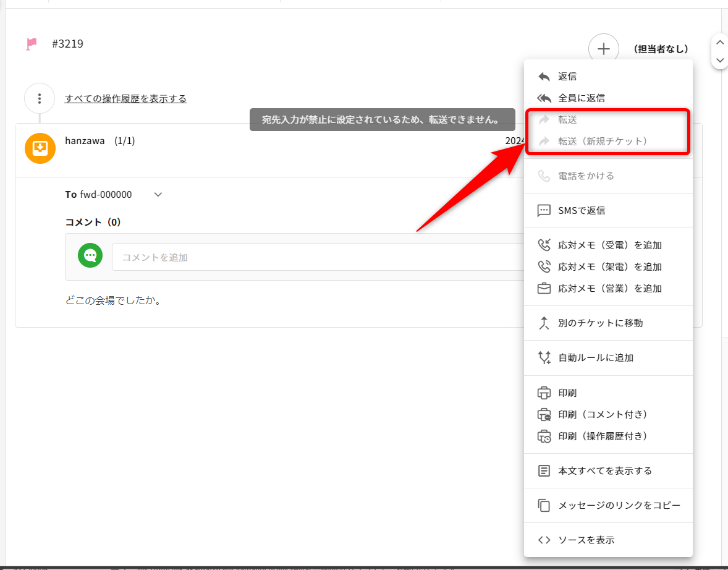The width and height of the screenshot is (728, 570).
Task: Click the scroll-up chevron at top right
Action: pos(719,43)
